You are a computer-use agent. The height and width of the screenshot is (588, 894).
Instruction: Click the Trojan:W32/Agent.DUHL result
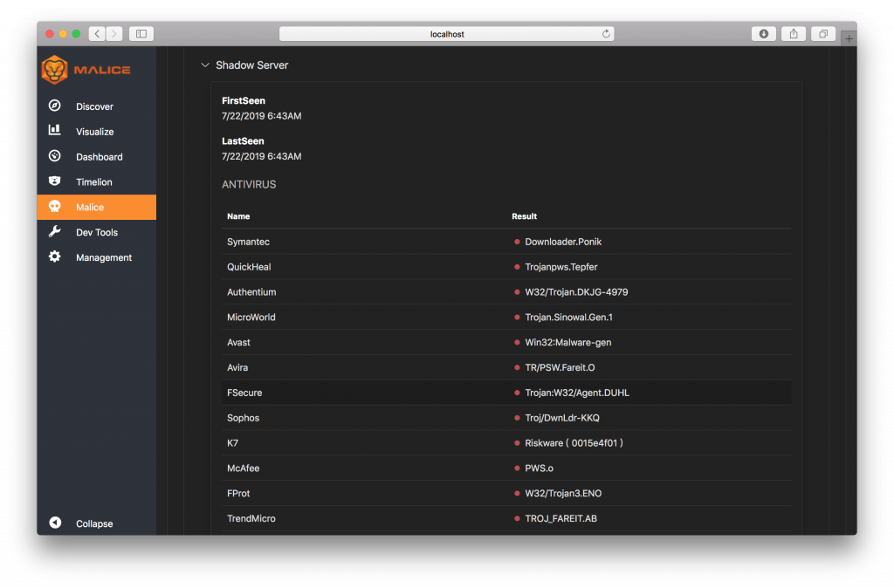577,393
